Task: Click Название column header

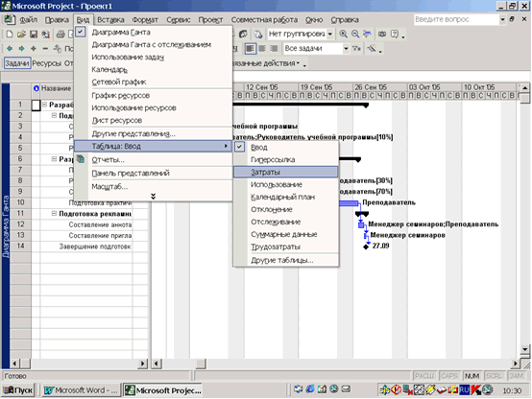Action: pos(57,88)
